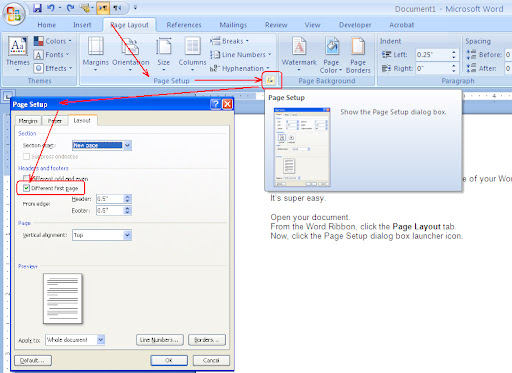This screenshot has height=373, width=512.
Task: Click the page preview thumbnail in dialog
Action: tap(62, 299)
